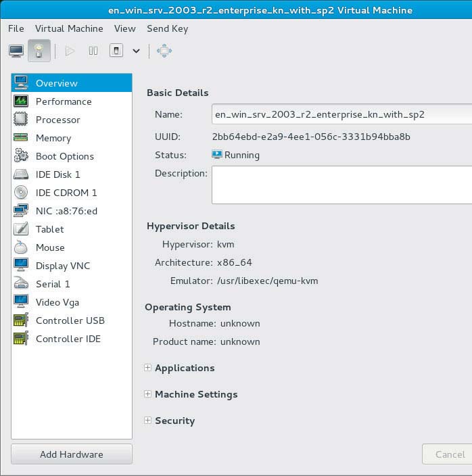Select the Display VNC screen icon
472x476 pixels.
[21, 265]
